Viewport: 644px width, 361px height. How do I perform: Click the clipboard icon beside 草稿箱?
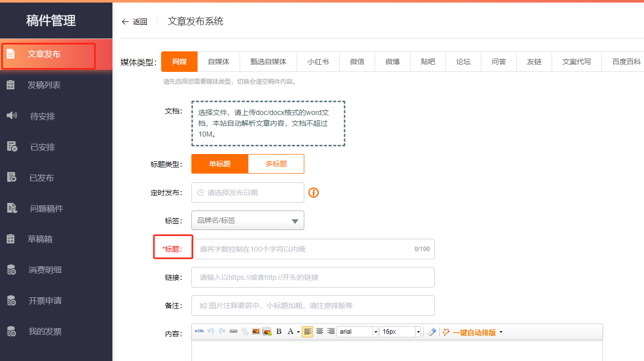11,239
